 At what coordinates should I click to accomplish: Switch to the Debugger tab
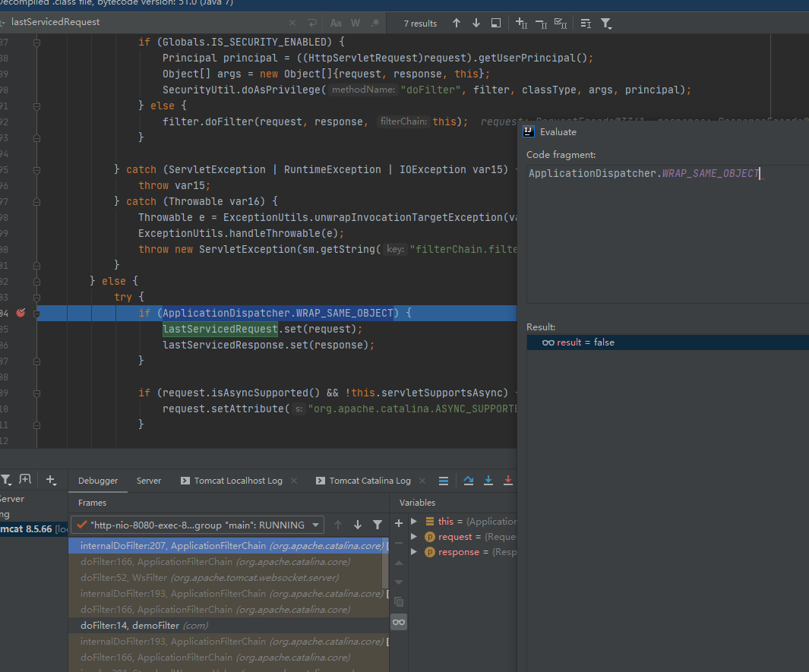coord(98,481)
